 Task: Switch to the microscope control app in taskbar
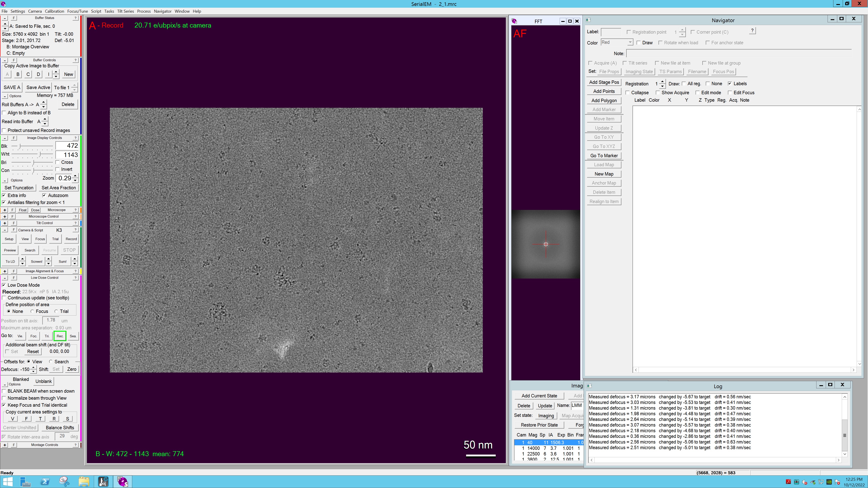[x=104, y=482]
